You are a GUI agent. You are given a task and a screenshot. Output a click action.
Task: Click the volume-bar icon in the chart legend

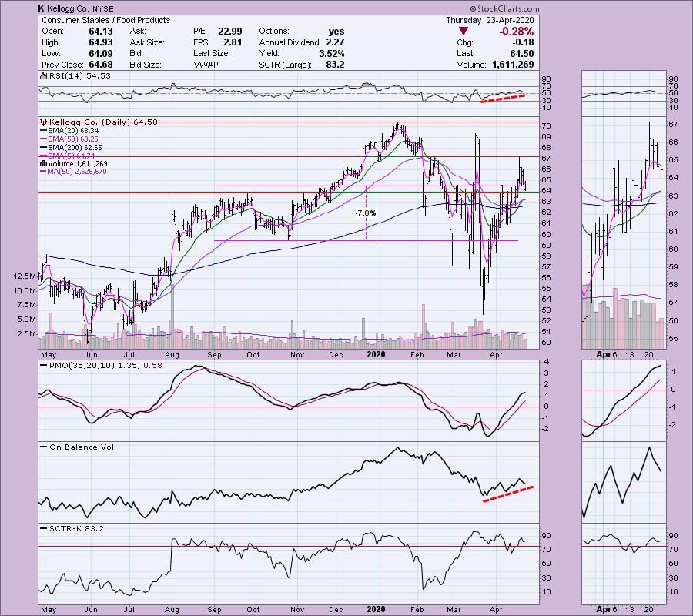(x=44, y=164)
